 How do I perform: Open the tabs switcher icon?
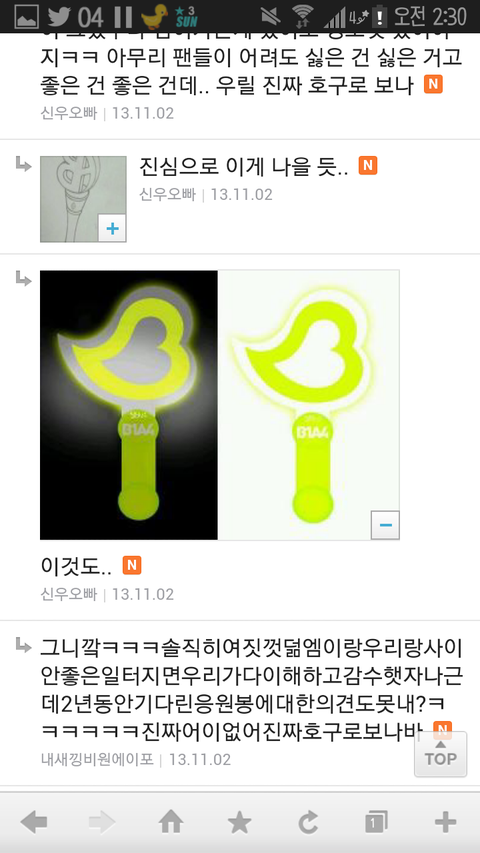pos(377,822)
